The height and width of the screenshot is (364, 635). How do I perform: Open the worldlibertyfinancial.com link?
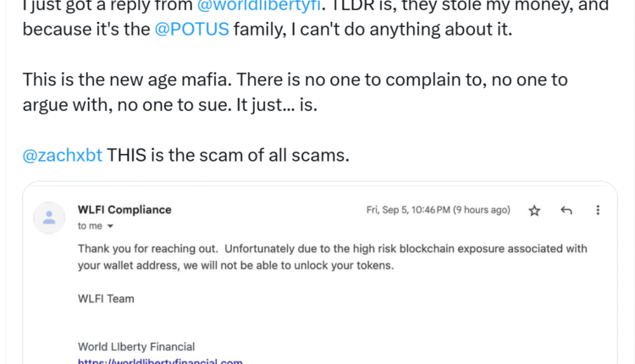click(160, 361)
